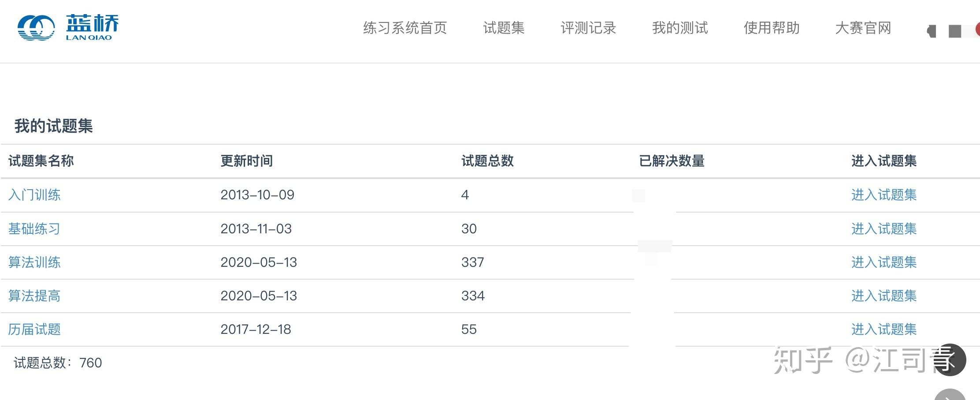Open the 使用帮助 help page

pyautogui.click(x=772, y=28)
